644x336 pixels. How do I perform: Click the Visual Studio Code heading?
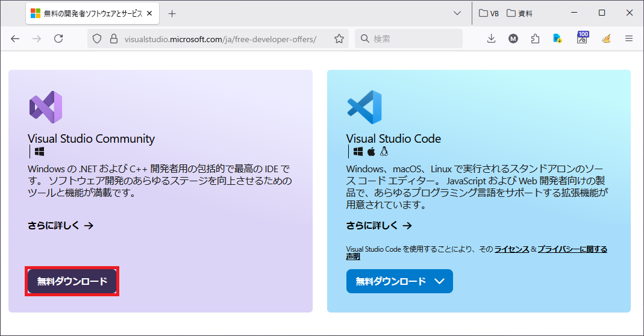tap(393, 138)
